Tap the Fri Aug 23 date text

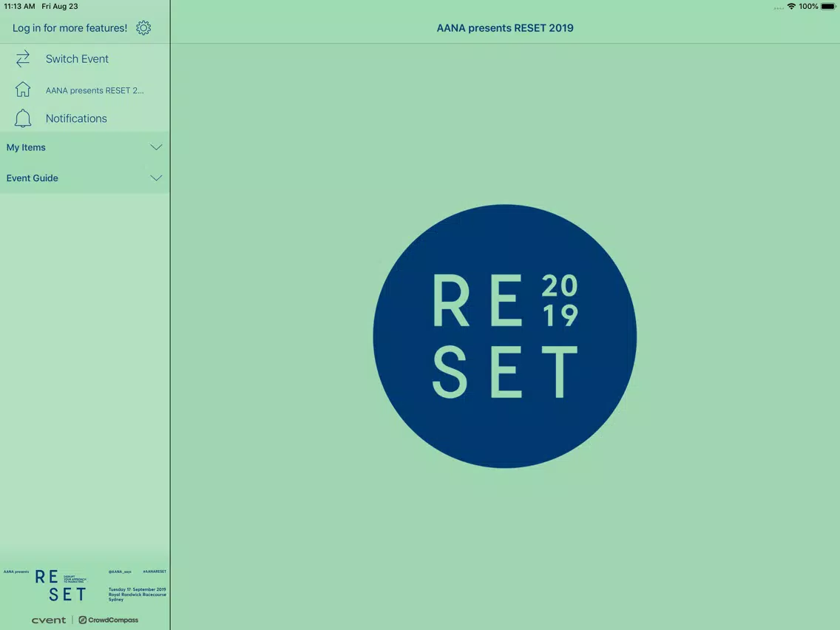click(59, 7)
